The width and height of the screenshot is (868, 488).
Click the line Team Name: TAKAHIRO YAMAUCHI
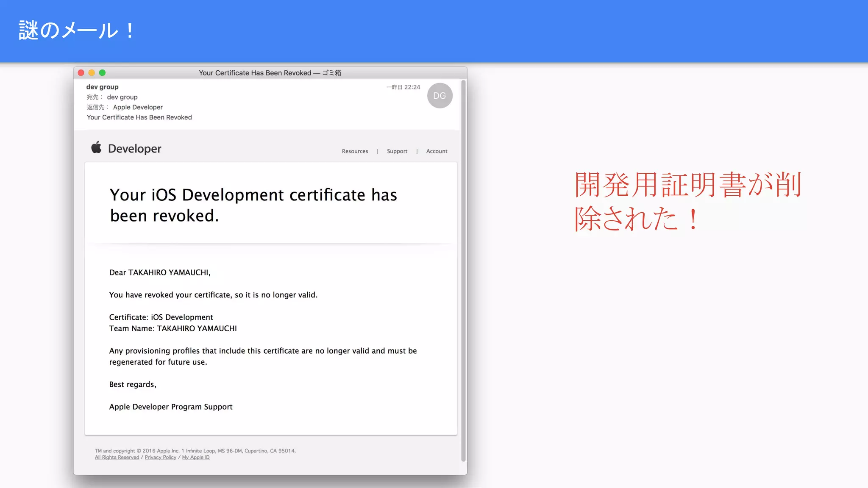(x=173, y=328)
